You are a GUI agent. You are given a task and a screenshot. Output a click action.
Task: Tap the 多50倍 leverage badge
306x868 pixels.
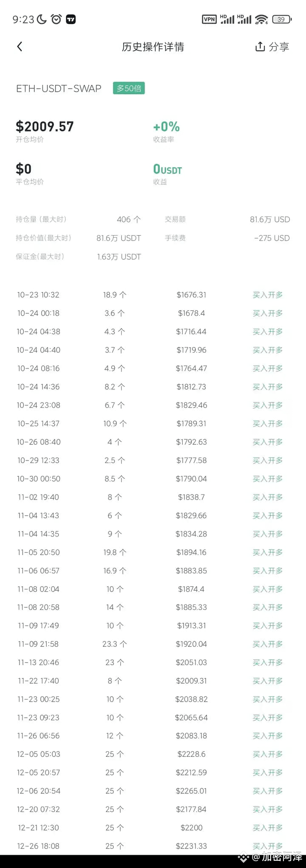129,88
